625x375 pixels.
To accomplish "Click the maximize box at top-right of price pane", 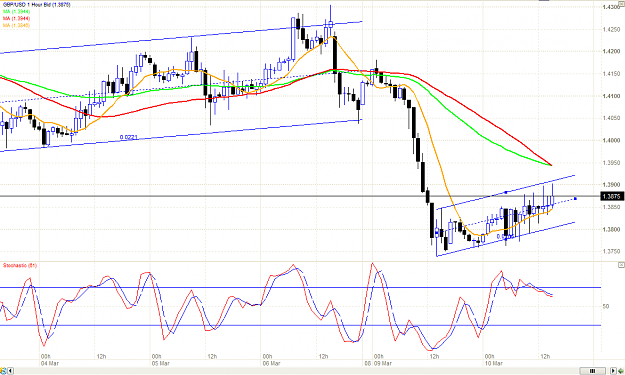I will [x=622, y=3].
